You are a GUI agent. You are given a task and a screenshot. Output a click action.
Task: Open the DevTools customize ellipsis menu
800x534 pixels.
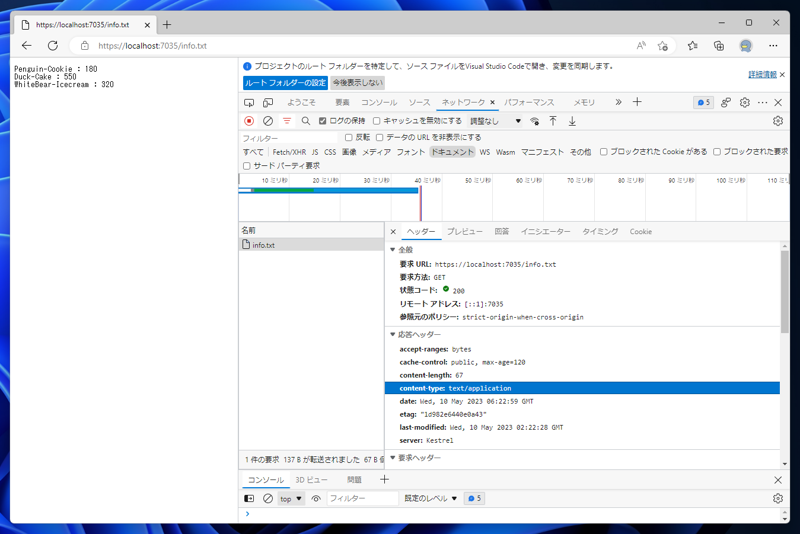762,103
